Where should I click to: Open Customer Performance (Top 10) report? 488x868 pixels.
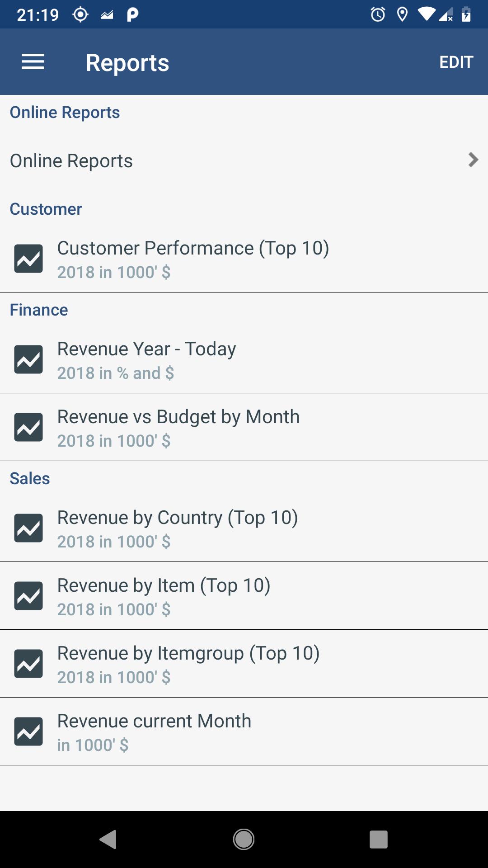pyautogui.click(x=193, y=248)
